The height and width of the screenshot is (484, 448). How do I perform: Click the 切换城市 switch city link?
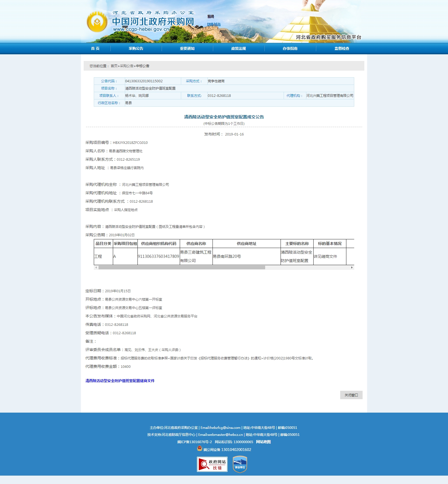pyautogui.click(x=214, y=24)
